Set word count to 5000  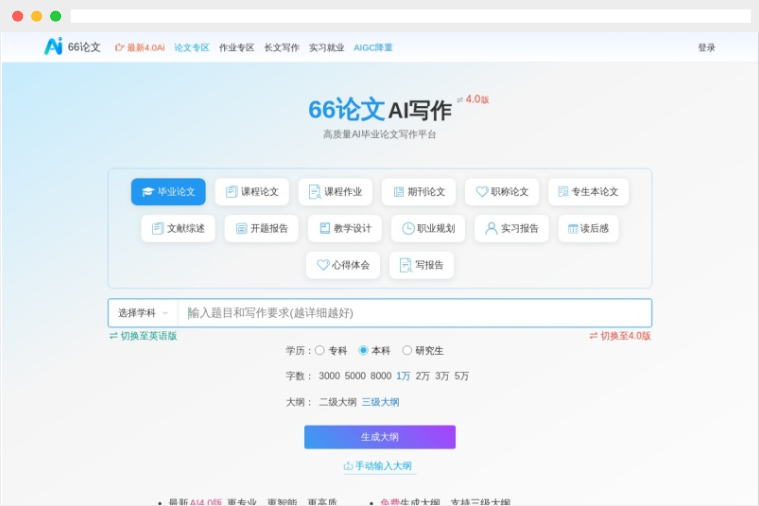pos(355,376)
